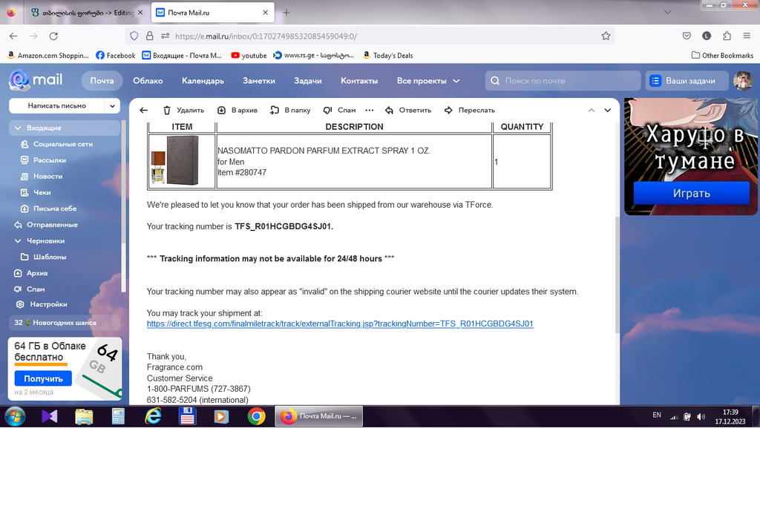The width and height of the screenshot is (760, 532).
Task: Open the Облако tab
Action: 148,81
